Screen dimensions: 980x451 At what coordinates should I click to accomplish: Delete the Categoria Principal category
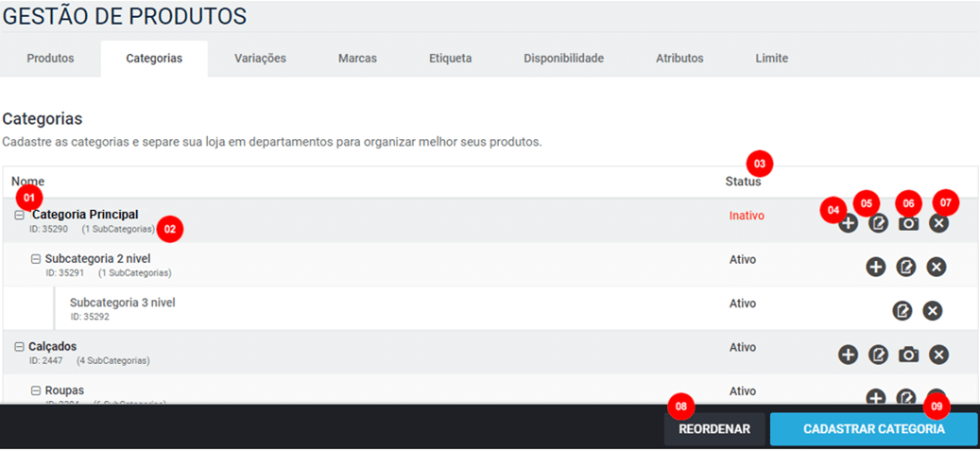point(938,223)
